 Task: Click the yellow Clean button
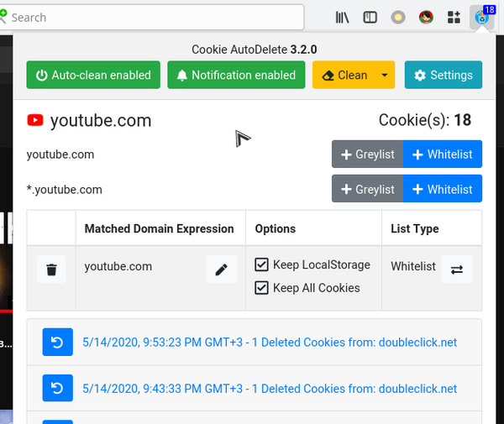344,75
